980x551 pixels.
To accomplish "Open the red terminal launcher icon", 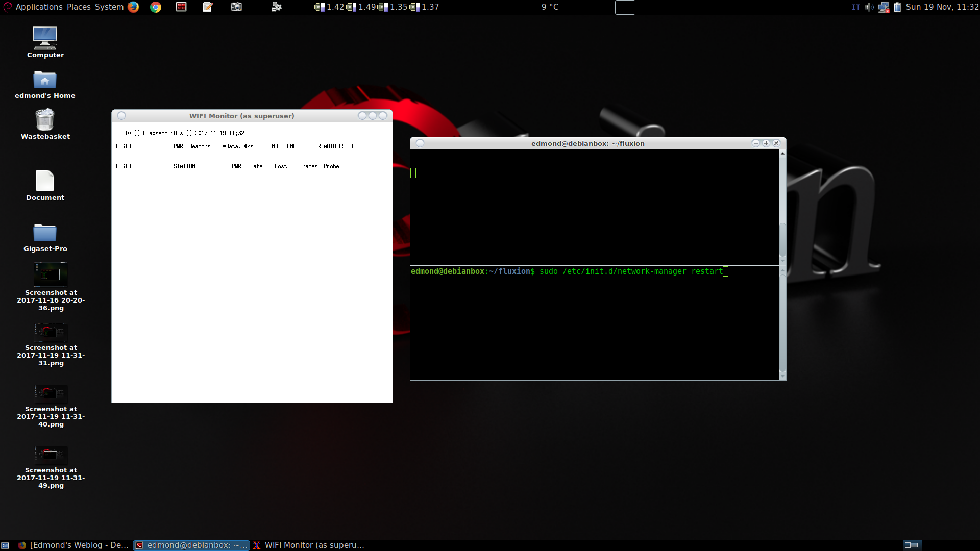I will click(181, 7).
